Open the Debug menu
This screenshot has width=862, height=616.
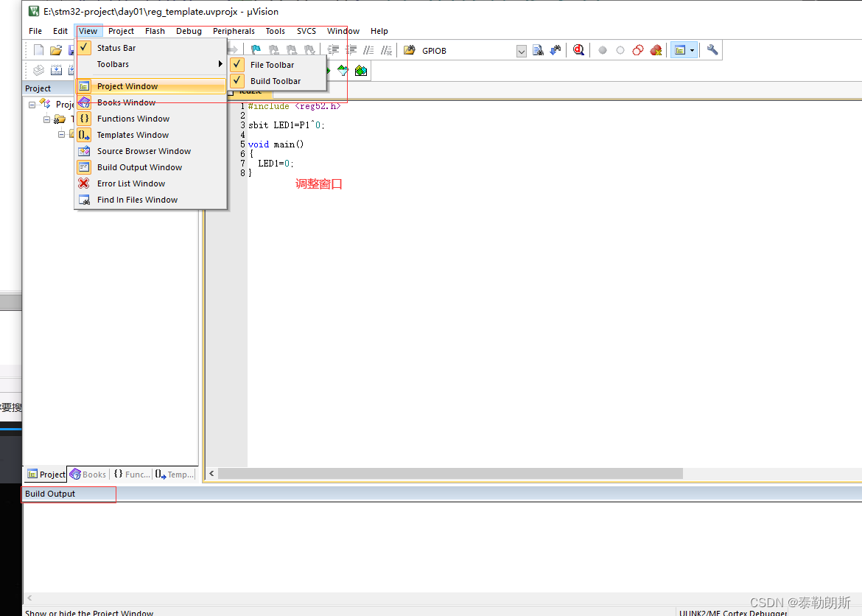point(189,32)
